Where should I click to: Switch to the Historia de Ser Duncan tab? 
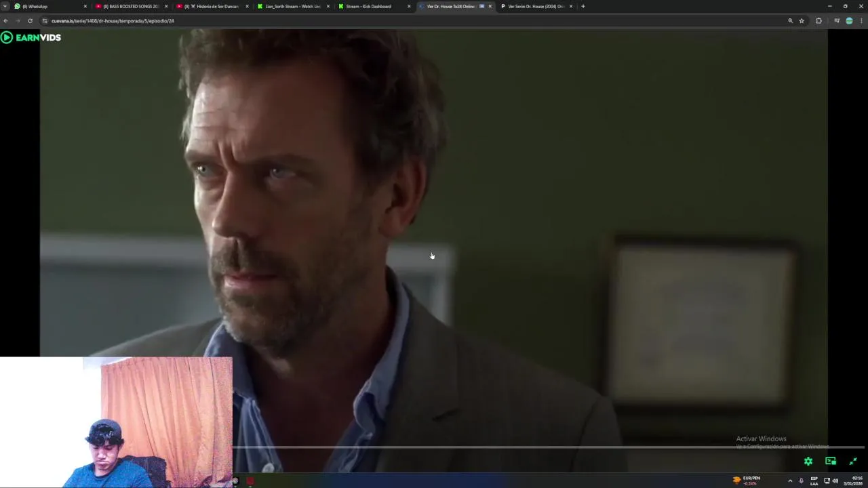point(212,6)
